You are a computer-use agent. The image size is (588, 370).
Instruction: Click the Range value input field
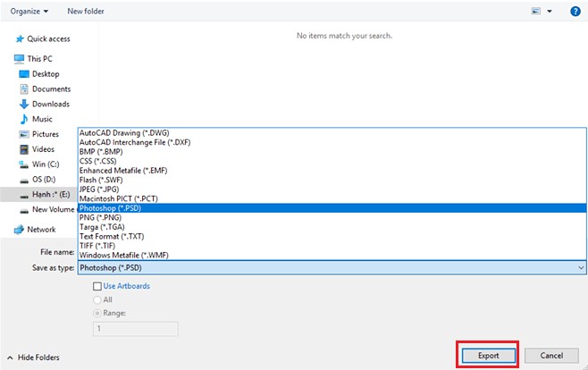[x=136, y=328]
